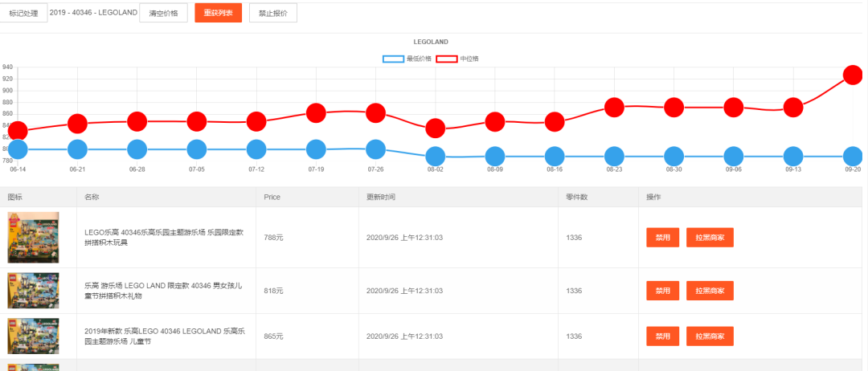This screenshot has height=371, width=868.
Task: Open product thumbnail for 865元 listing
Action: (x=33, y=336)
